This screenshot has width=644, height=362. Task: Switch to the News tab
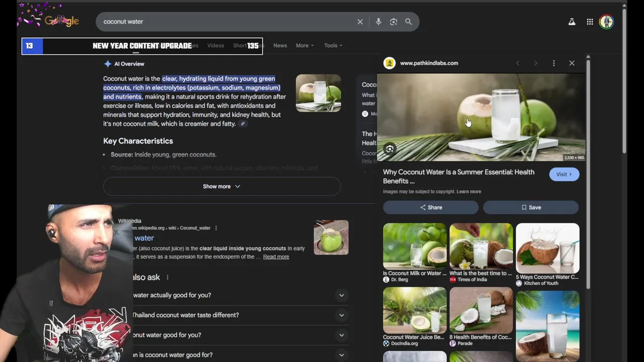280,45
